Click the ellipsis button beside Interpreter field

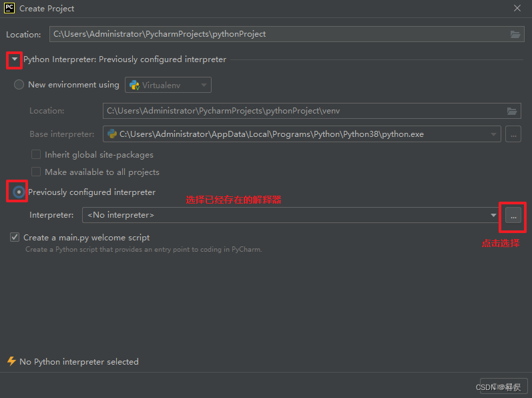pyautogui.click(x=513, y=215)
